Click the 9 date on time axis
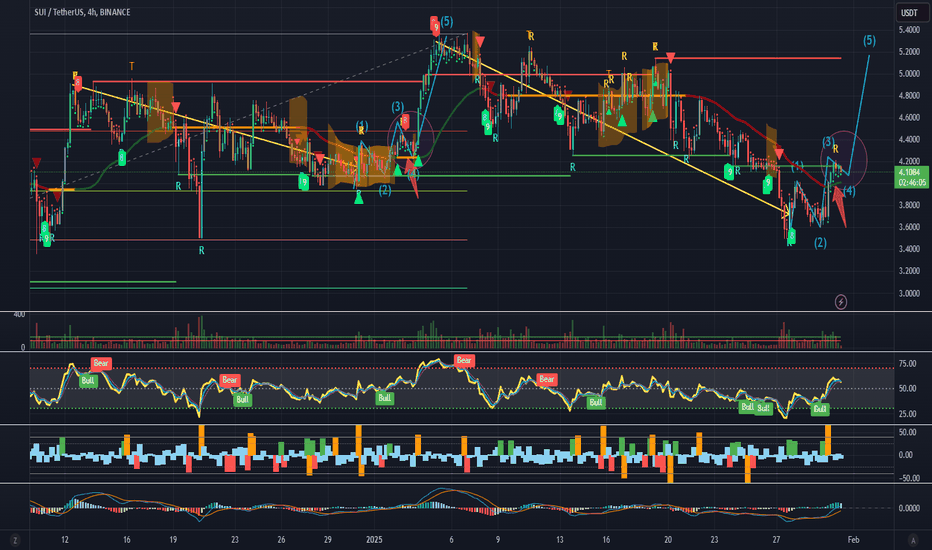Image resolution: width=932 pixels, height=550 pixels. click(x=498, y=540)
